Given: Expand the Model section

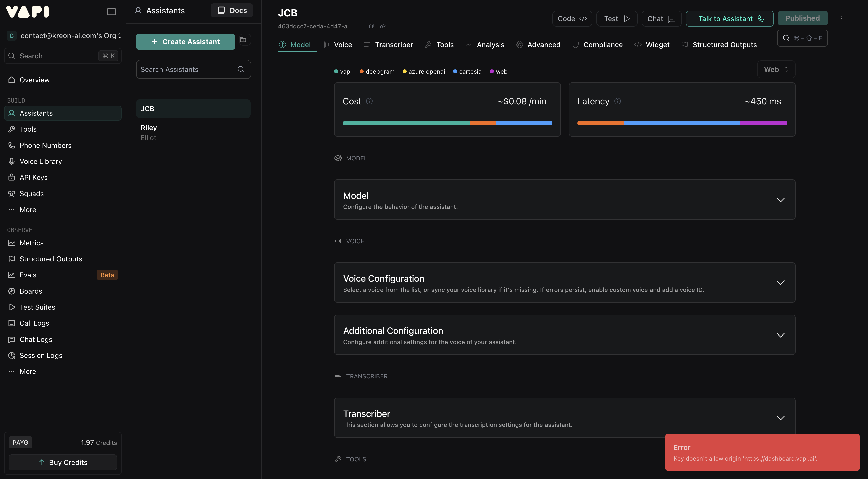Looking at the screenshot, I should click(x=780, y=200).
